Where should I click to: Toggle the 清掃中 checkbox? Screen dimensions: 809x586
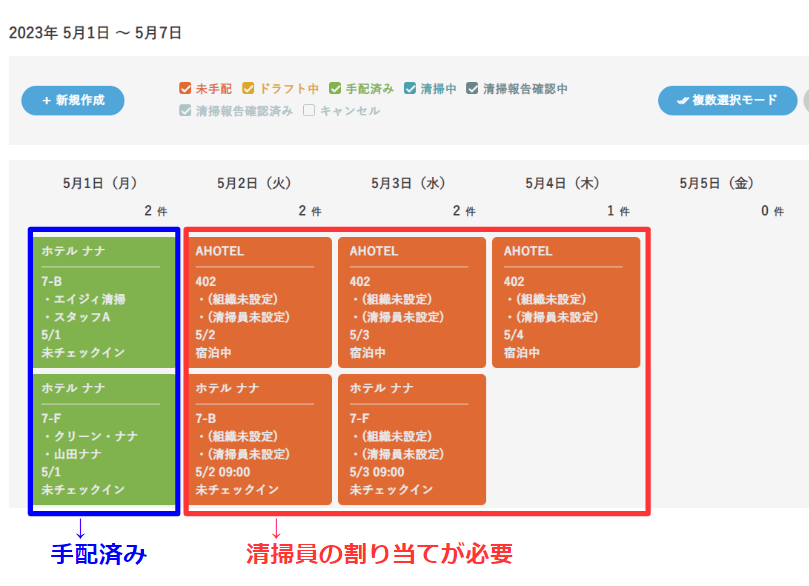410,89
